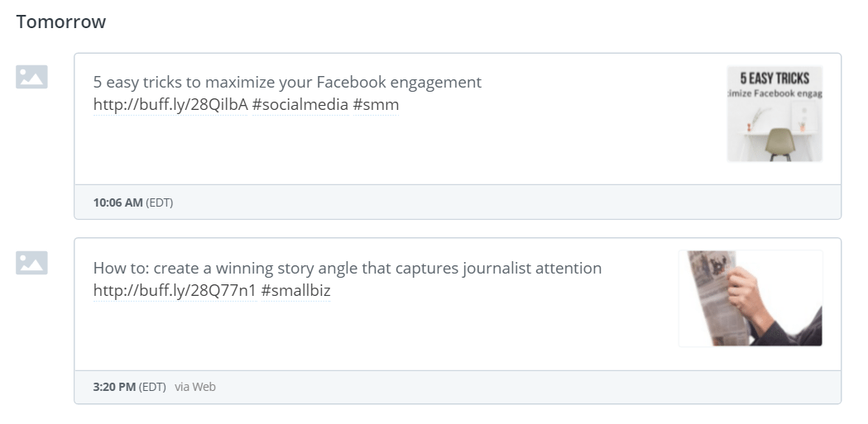Open the 5 Easy Tricks thumbnail image

pyautogui.click(x=774, y=114)
